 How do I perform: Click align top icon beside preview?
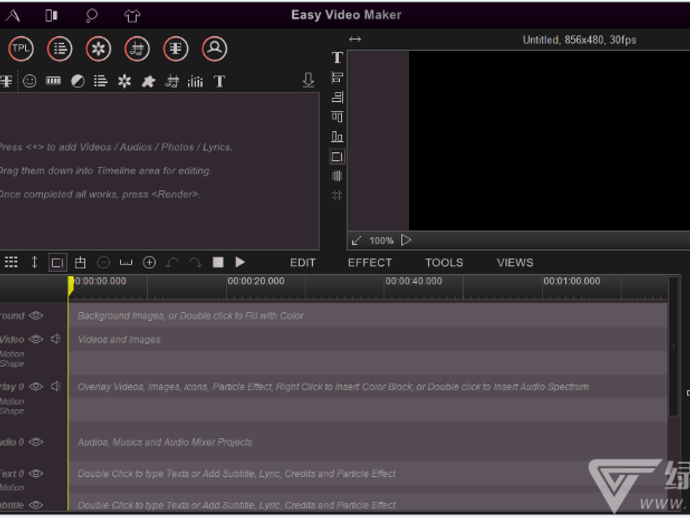pos(337,117)
